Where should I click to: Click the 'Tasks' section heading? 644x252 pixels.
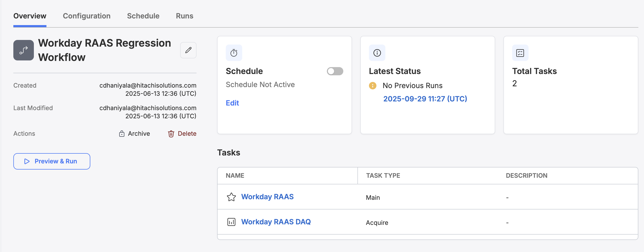[x=229, y=153]
